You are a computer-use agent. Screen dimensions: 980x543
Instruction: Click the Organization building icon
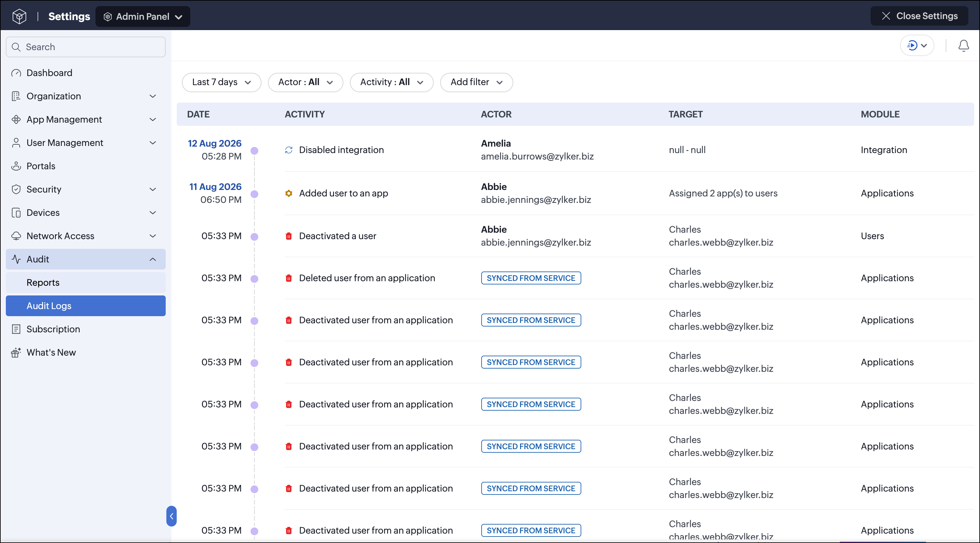[16, 96]
